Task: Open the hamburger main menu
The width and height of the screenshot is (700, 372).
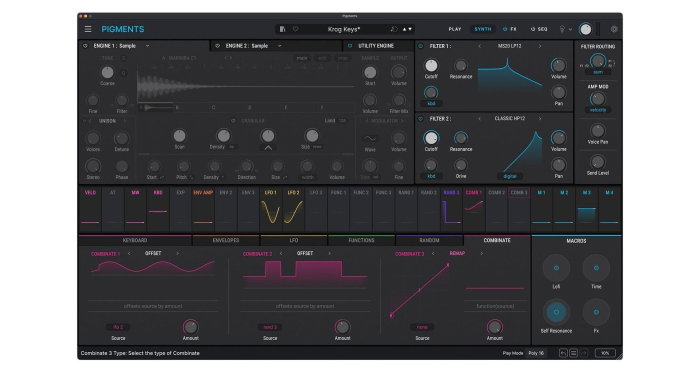Action: coord(88,29)
